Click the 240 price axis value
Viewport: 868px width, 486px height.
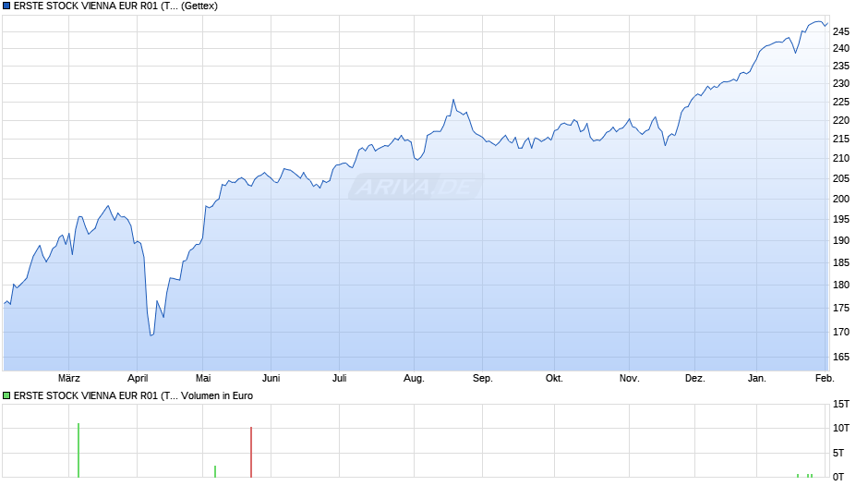coord(841,49)
